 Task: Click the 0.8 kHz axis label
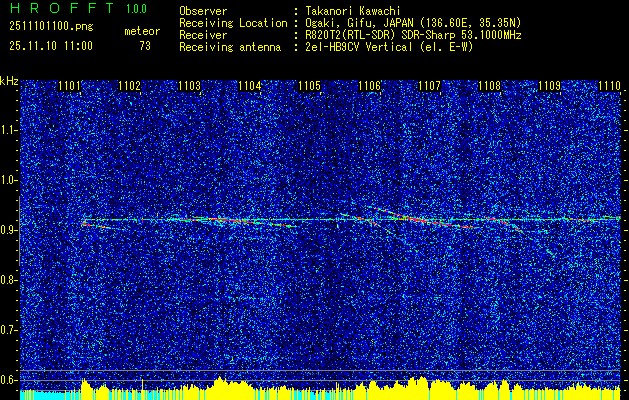click(x=9, y=280)
